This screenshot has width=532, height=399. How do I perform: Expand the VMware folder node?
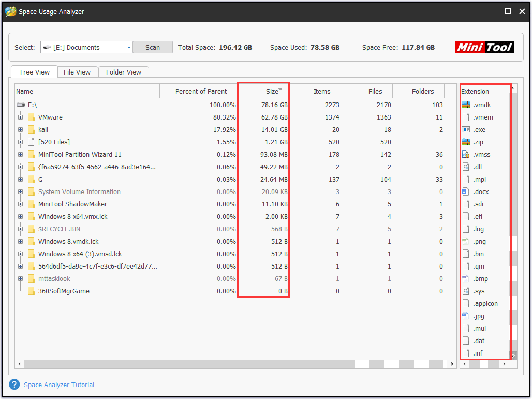tap(20, 117)
